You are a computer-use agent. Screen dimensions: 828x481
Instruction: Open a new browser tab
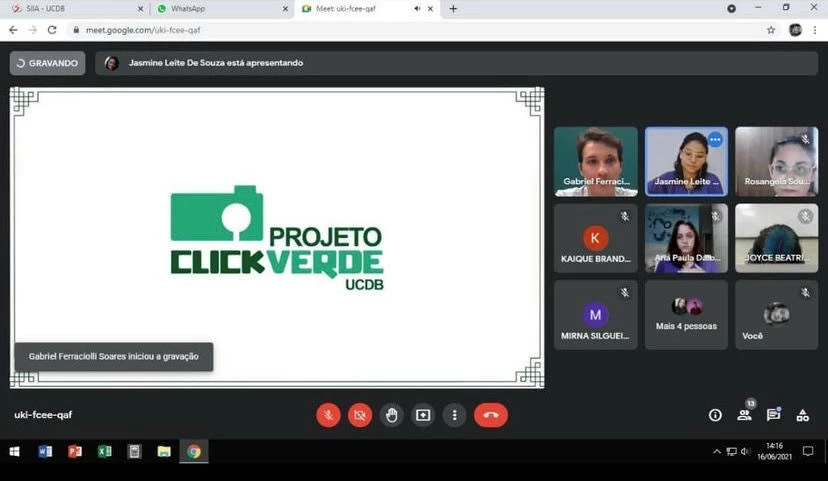tap(453, 9)
